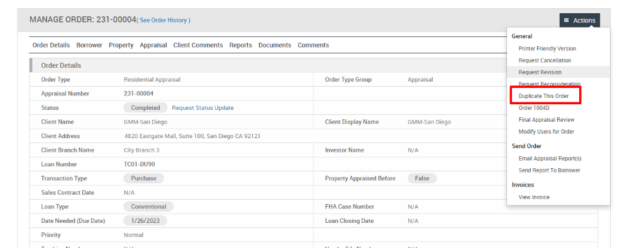Viewport: 644px width, 248px height.
Task: Click the General menu section heading
Action: pyautogui.click(x=522, y=36)
